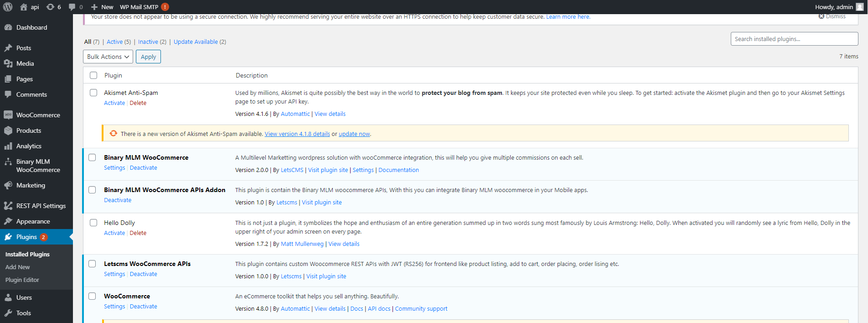The width and height of the screenshot is (868, 323).
Task: Check the Binary MLM WooCommerce plugin checkbox
Action: click(x=92, y=157)
